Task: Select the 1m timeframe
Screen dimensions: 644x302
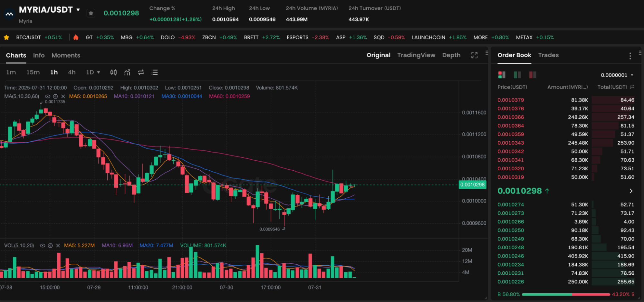Action: pos(11,72)
